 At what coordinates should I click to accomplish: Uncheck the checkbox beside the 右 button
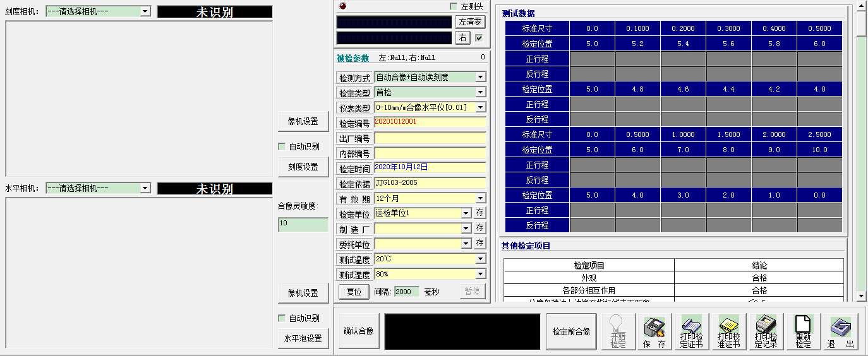(x=479, y=38)
